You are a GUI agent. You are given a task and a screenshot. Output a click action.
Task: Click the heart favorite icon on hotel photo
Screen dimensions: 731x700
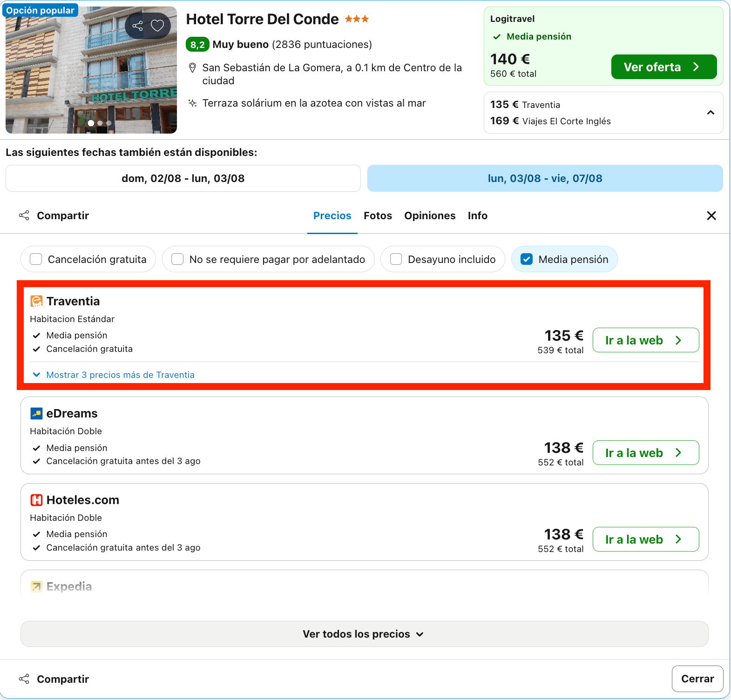[157, 26]
